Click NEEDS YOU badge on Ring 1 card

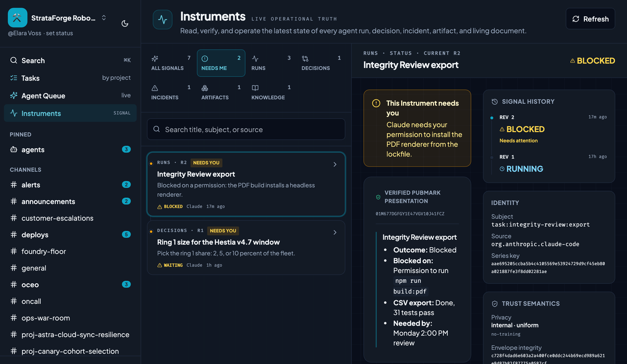(223, 230)
